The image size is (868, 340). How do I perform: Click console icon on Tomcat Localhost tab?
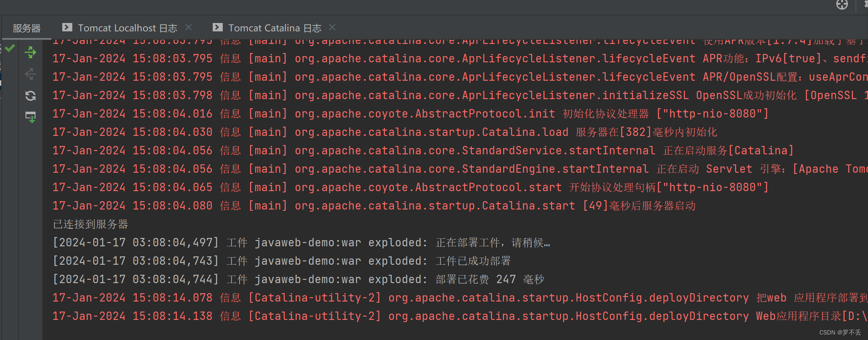pyautogui.click(x=67, y=28)
